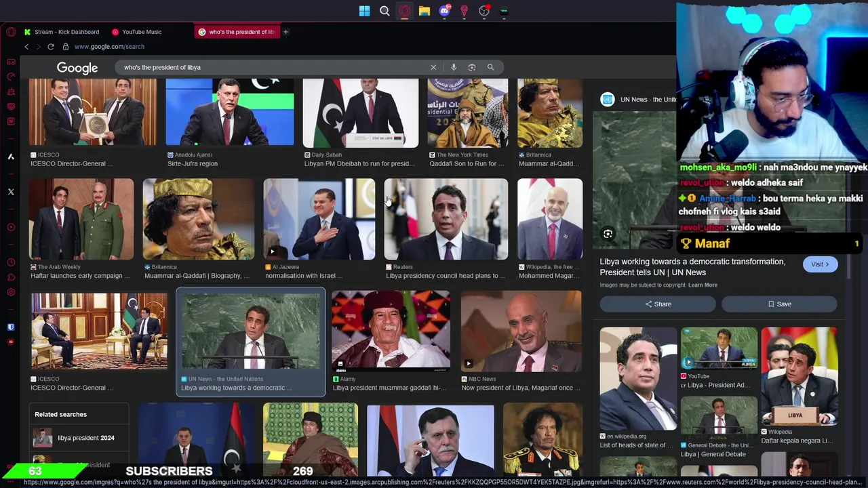This screenshot has height=488, width=868.
Task: Open Opera main menu logo
Action: click(11, 32)
